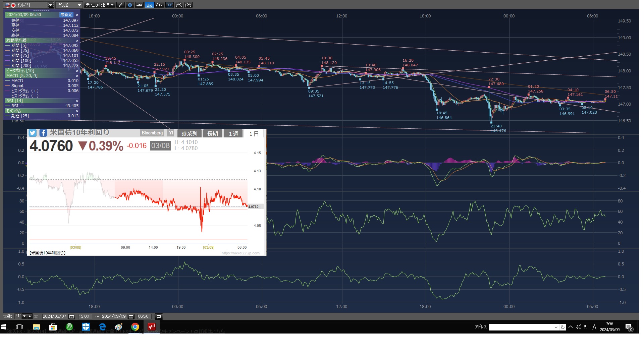Zoom out the chart with minus magnifier

tap(179, 5)
